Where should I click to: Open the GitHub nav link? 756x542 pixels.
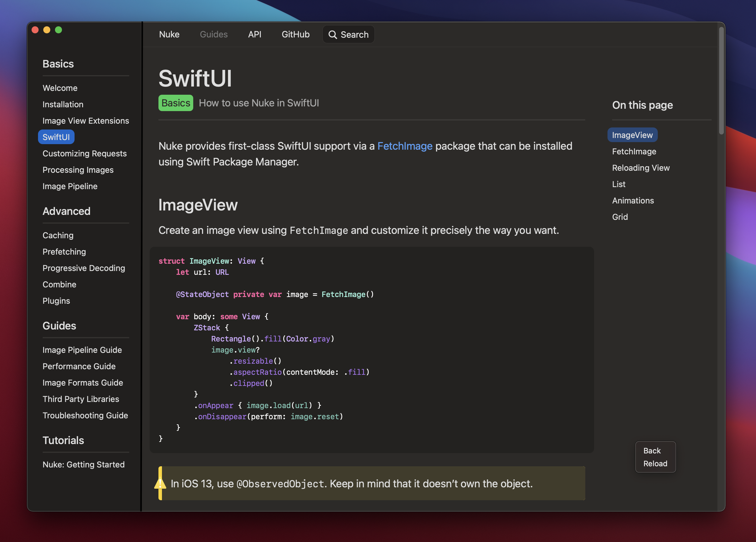(x=296, y=34)
